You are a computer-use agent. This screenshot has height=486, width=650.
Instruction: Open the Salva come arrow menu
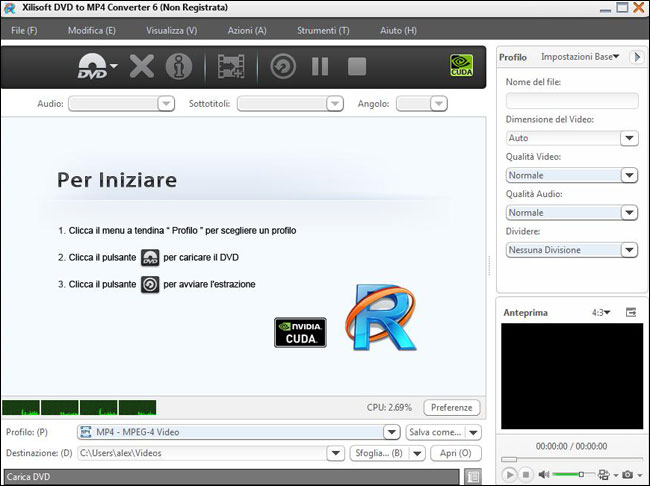473,433
